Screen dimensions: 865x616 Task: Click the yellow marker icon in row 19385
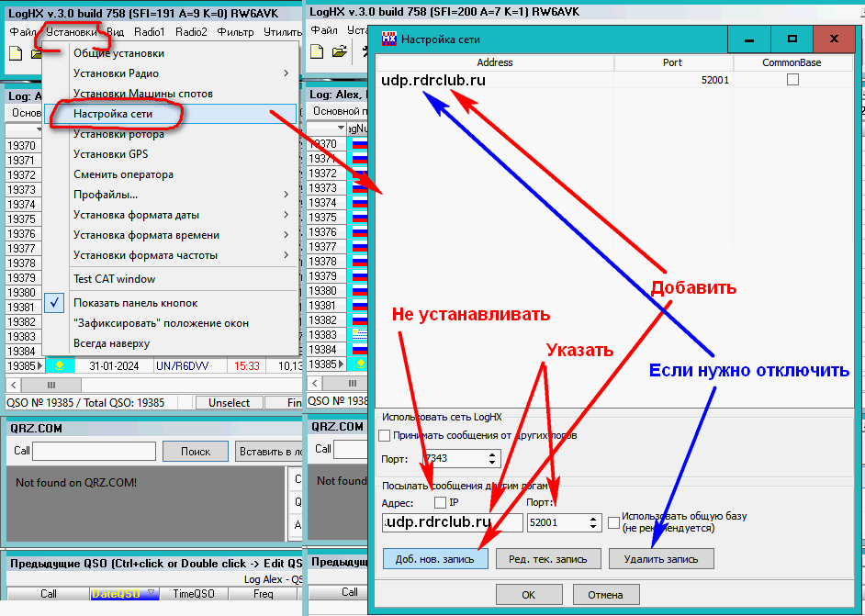click(56, 365)
